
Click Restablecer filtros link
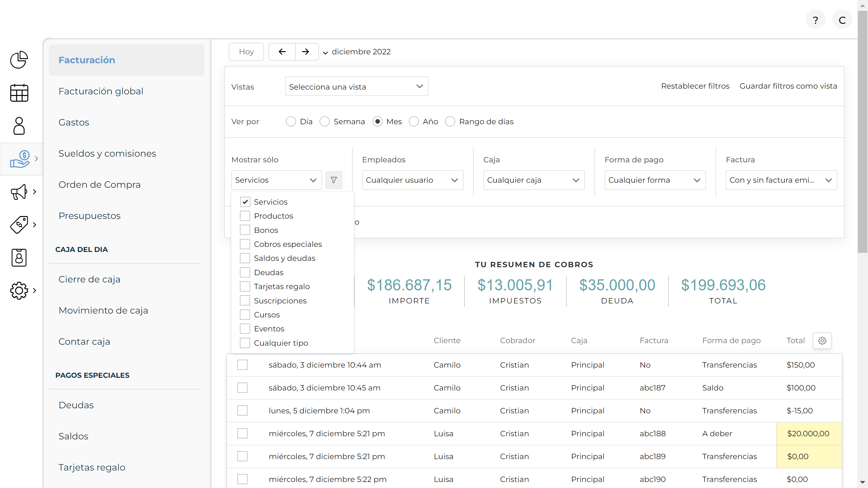coord(695,86)
